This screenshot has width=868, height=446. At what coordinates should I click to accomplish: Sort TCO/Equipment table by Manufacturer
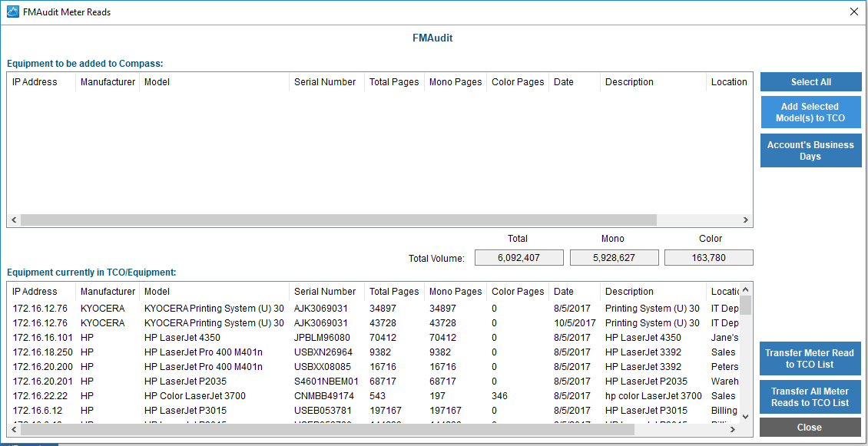pyautogui.click(x=108, y=292)
